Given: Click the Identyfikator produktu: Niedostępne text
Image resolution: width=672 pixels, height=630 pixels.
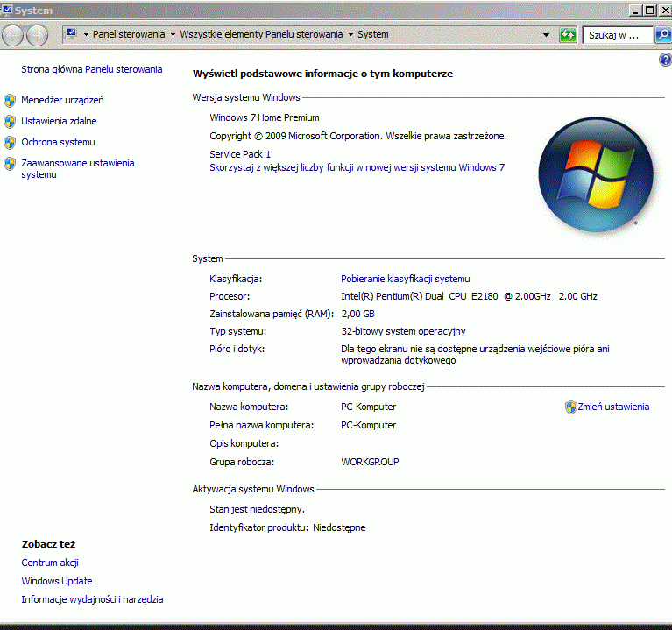Looking at the screenshot, I should pos(287,527).
